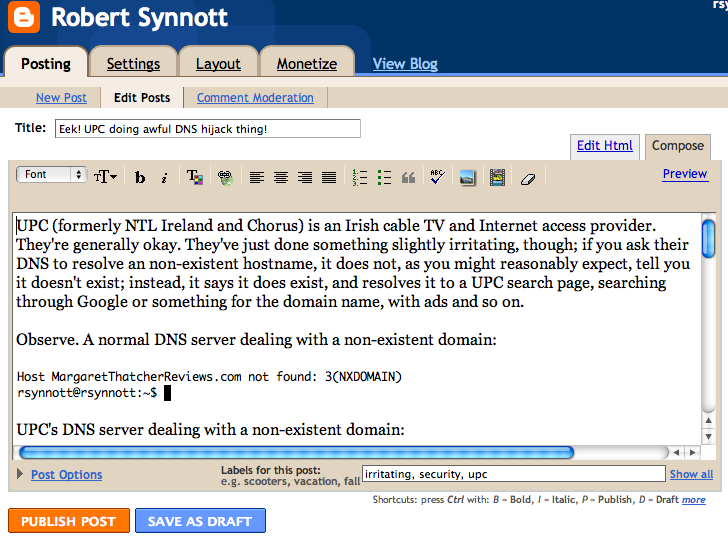Switch to the Edit Html tab
The height and width of the screenshot is (554, 728).
pos(604,146)
